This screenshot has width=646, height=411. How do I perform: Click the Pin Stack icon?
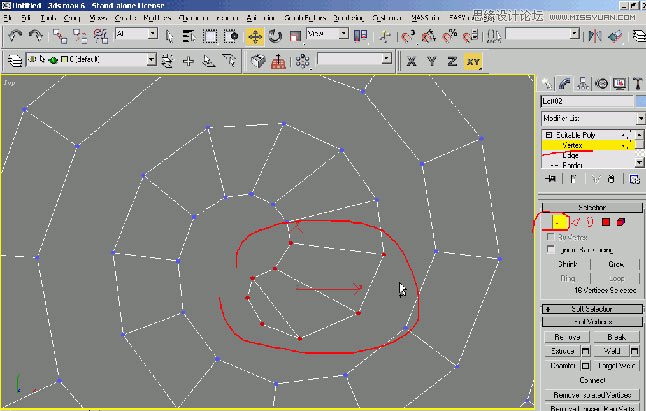click(550, 179)
